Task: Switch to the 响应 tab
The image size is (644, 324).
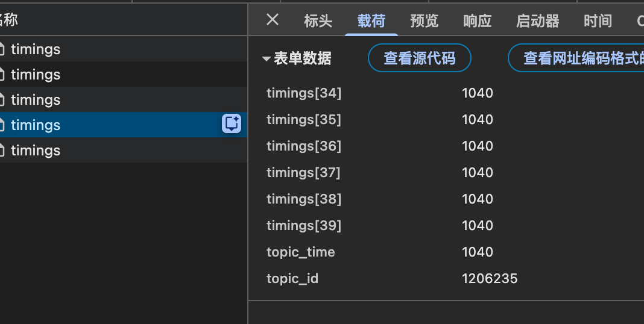Action: 477,20
